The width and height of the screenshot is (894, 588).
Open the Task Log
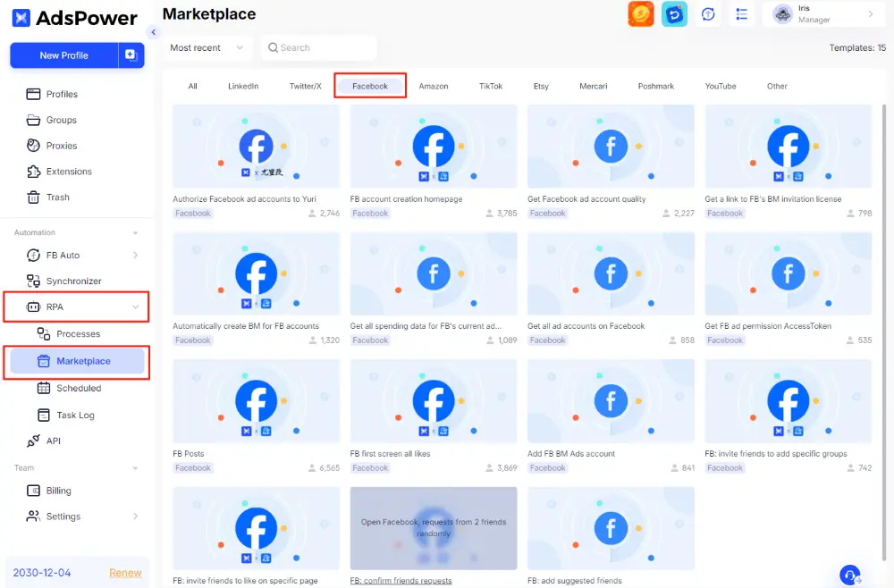click(x=77, y=415)
